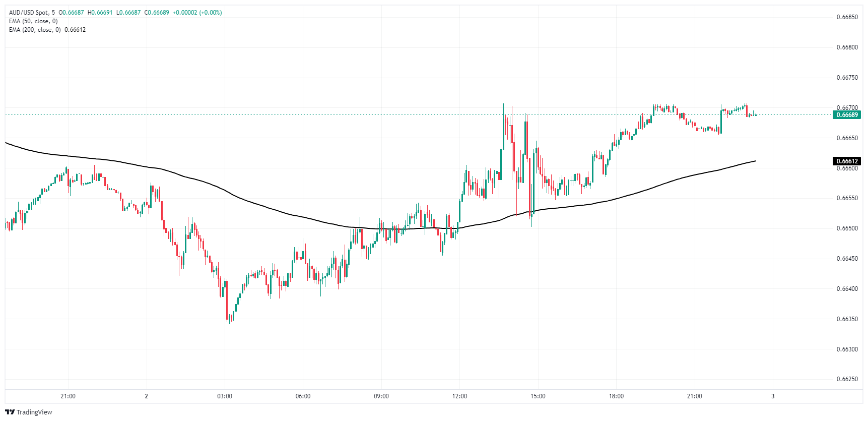Screen dimensions: 868x421
Task: Click the +0.00002 (+0.00%) change value
Action: [x=197, y=13]
